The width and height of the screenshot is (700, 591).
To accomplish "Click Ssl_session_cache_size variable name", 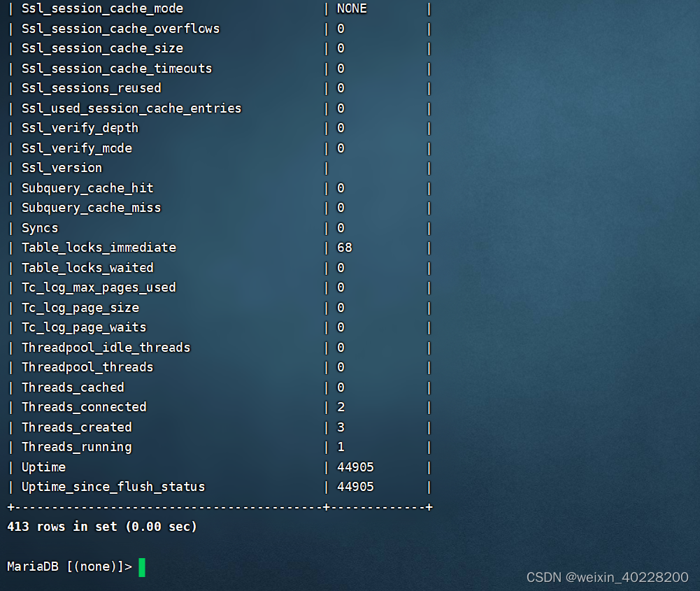I will click(x=102, y=48).
